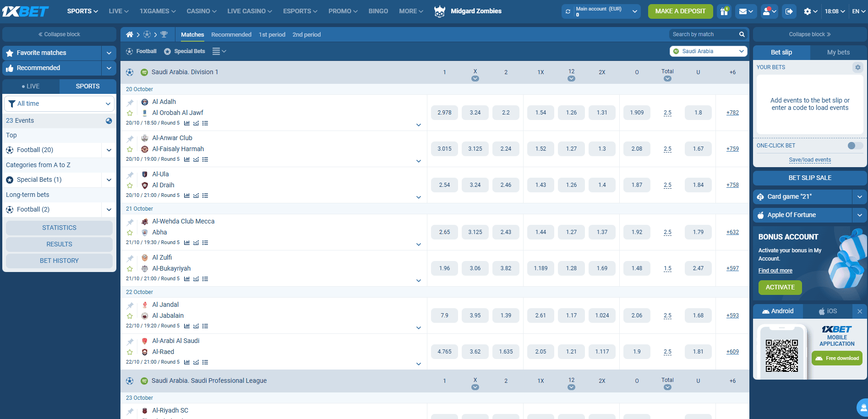Expand the Al-Anwar Club match row
Screen dimensions: 868x419
point(418,161)
